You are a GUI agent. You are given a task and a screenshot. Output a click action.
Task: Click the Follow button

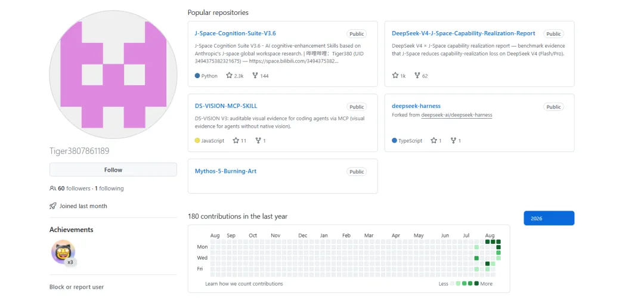(113, 170)
